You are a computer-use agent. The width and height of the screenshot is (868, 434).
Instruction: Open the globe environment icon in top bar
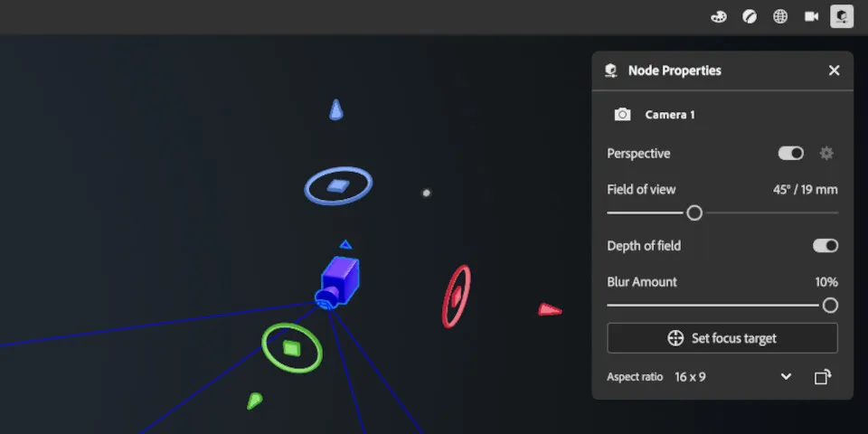(x=780, y=16)
